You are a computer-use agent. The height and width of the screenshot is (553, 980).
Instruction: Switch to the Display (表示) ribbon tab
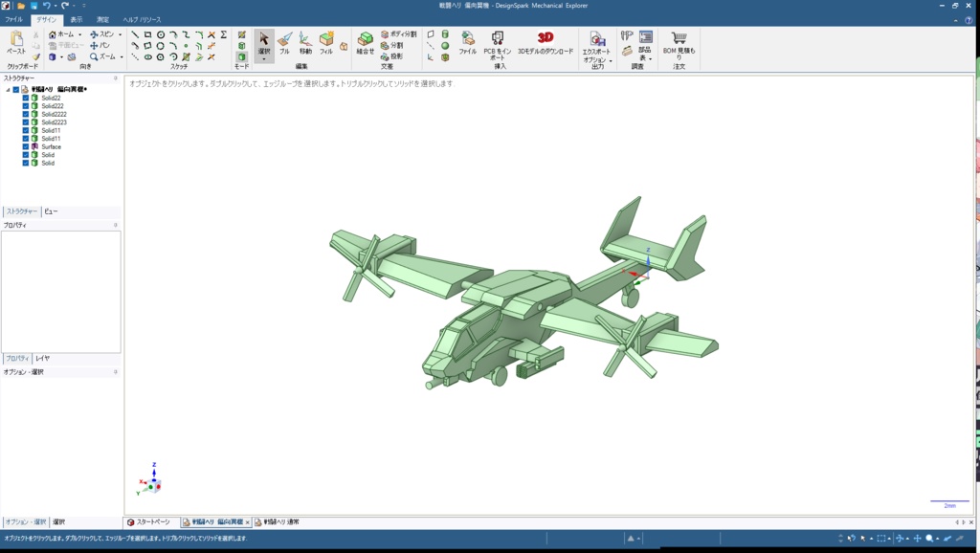pyautogui.click(x=77, y=19)
